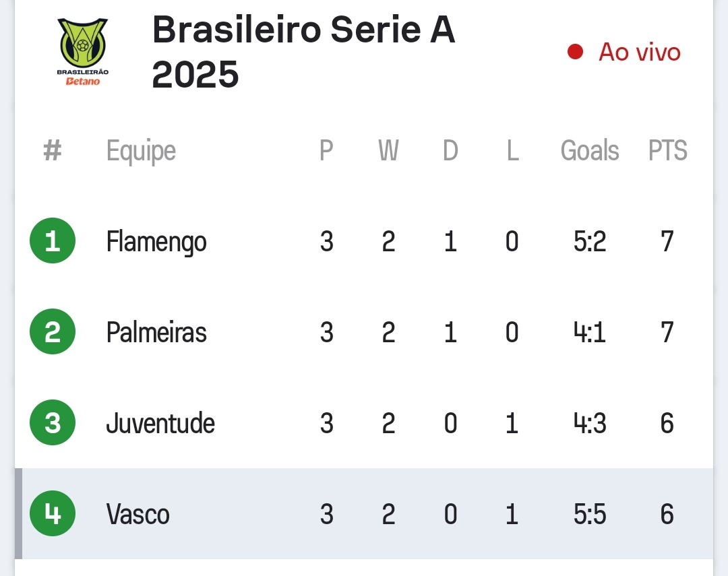Open the Ao vivo live link
Viewport: 728px width, 576px height.
(x=639, y=52)
